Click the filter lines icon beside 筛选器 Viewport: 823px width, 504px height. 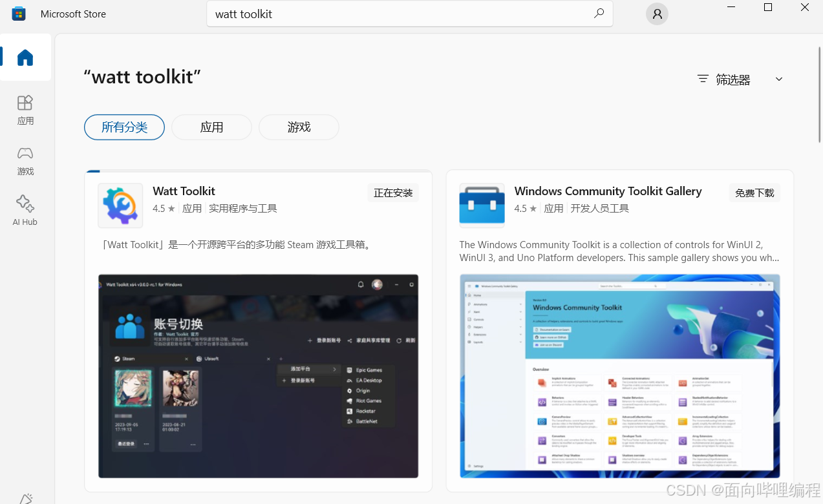click(x=703, y=79)
